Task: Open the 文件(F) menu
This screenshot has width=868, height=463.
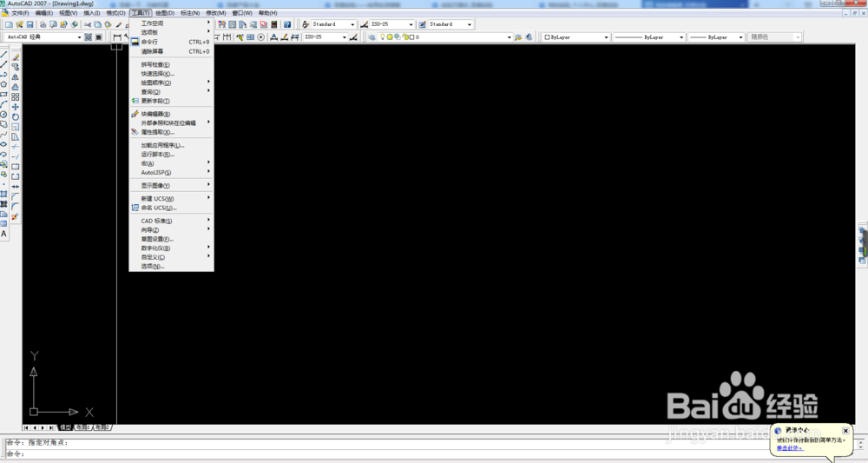Action: (x=20, y=13)
